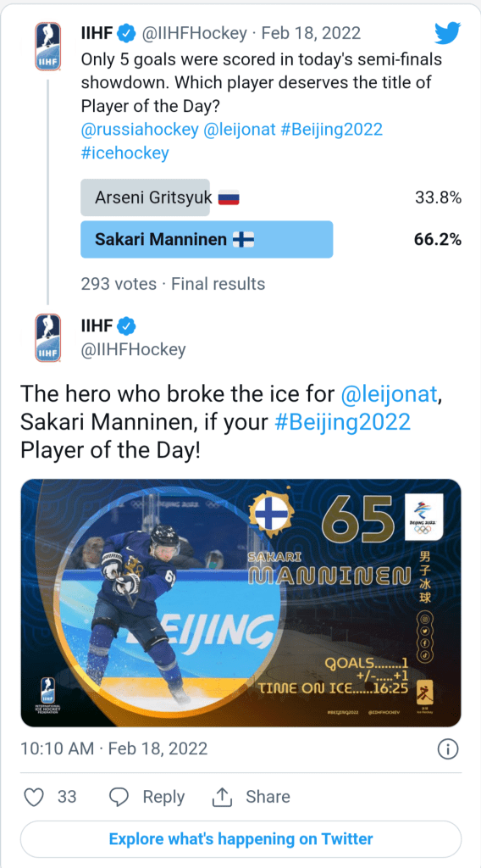Click Explore what's happening on Twitter
The height and width of the screenshot is (868, 481).
tap(241, 838)
